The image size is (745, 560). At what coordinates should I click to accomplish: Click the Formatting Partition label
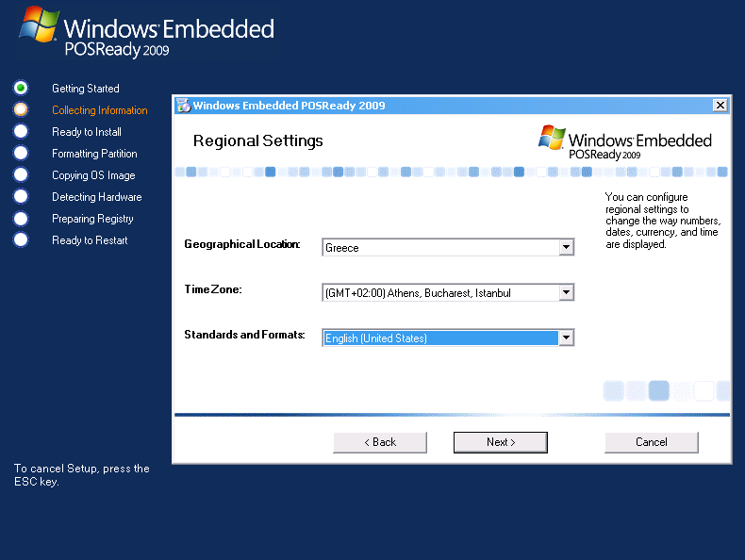point(94,154)
